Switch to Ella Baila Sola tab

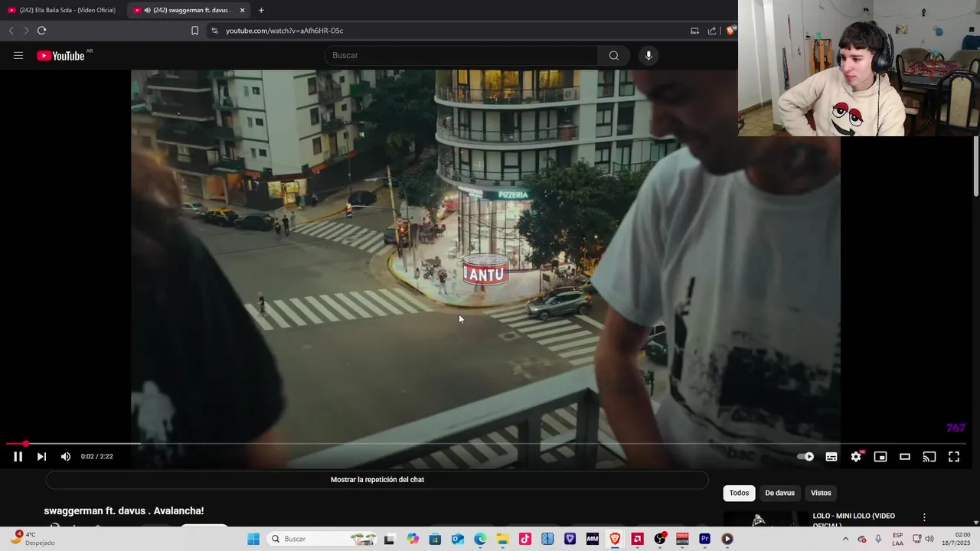[63, 10]
